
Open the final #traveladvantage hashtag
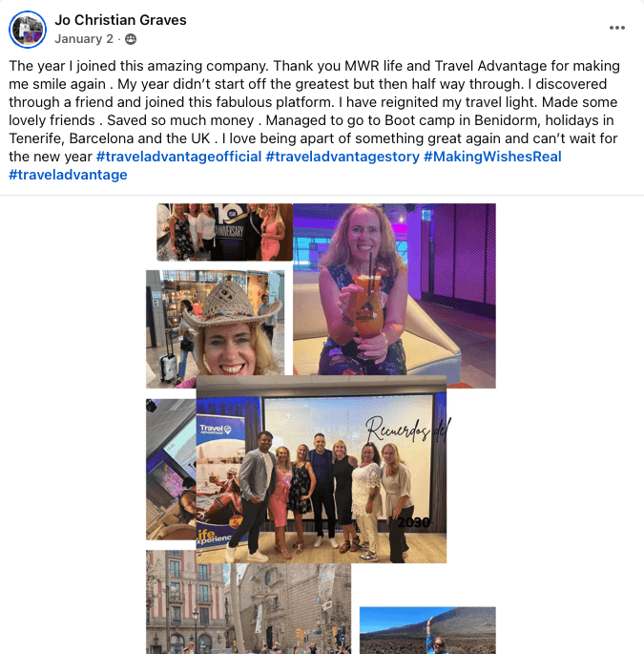pos(68,175)
